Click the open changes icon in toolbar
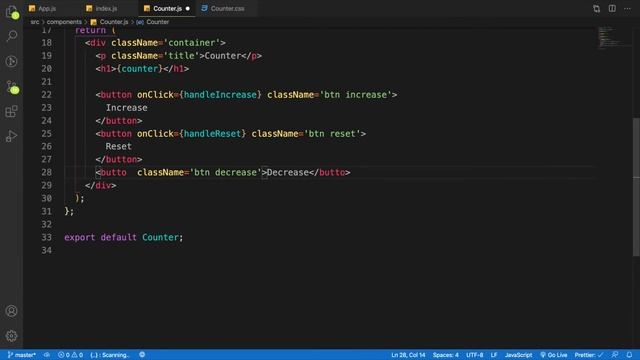 click(597, 8)
